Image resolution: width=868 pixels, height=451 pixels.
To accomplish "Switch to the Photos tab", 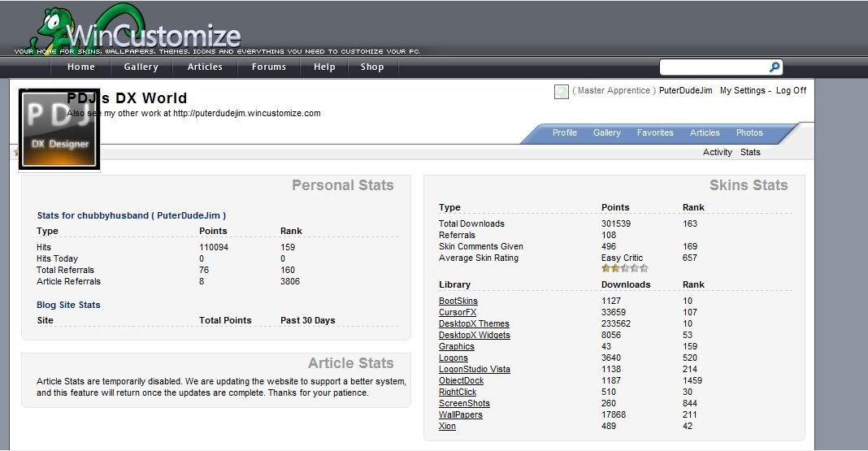I will [x=749, y=132].
